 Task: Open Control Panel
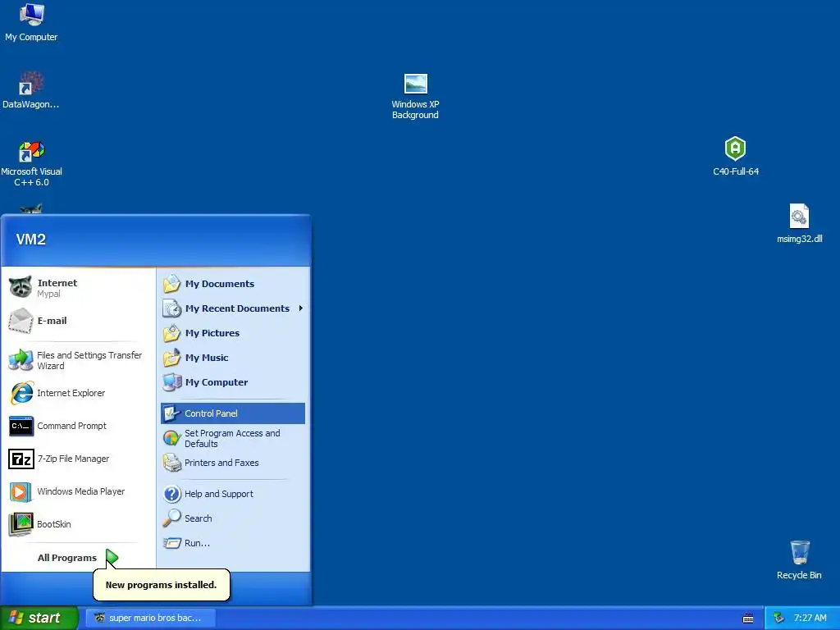coord(233,413)
